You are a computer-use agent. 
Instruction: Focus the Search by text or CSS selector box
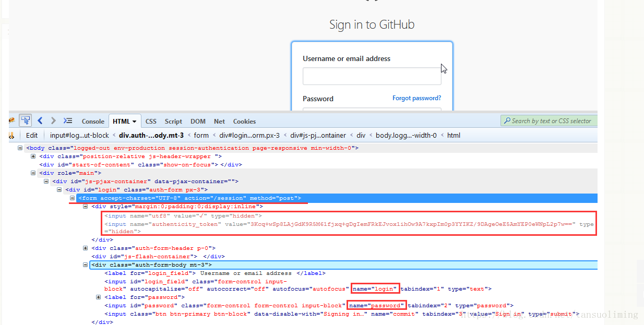549,121
